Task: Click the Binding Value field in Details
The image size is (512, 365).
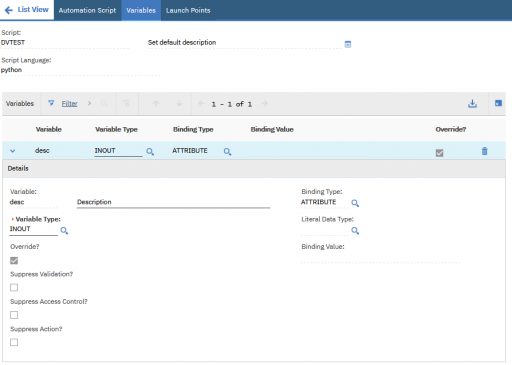Action: [x=381, y=257]
